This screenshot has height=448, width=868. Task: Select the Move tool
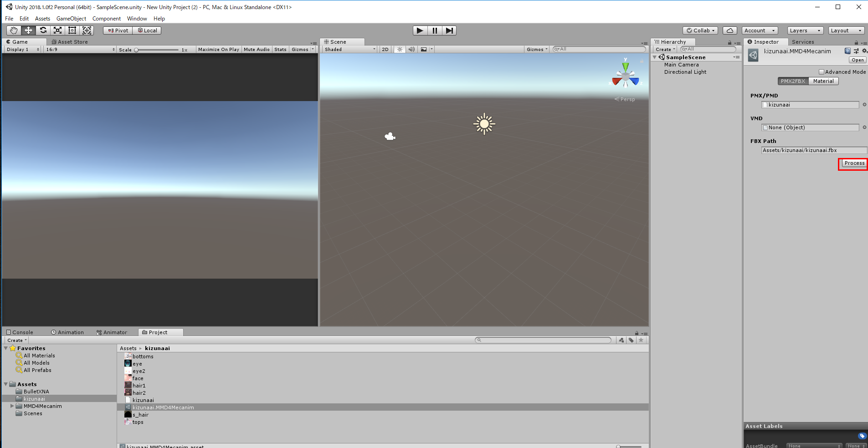(x=28, y=31)
